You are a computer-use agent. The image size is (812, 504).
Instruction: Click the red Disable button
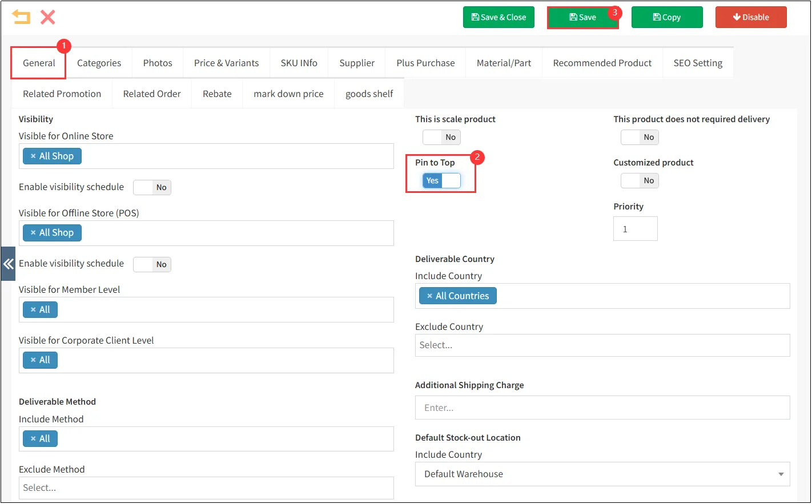tap(750, 18)
